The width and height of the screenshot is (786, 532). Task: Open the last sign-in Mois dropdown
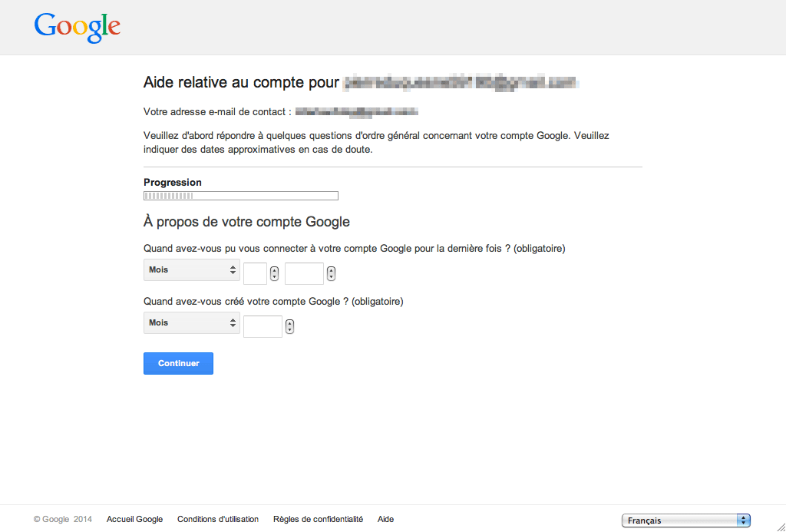191,269
